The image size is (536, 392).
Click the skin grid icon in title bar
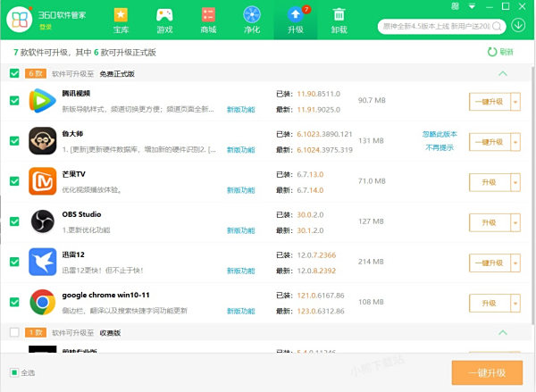[x=455, y=6]
